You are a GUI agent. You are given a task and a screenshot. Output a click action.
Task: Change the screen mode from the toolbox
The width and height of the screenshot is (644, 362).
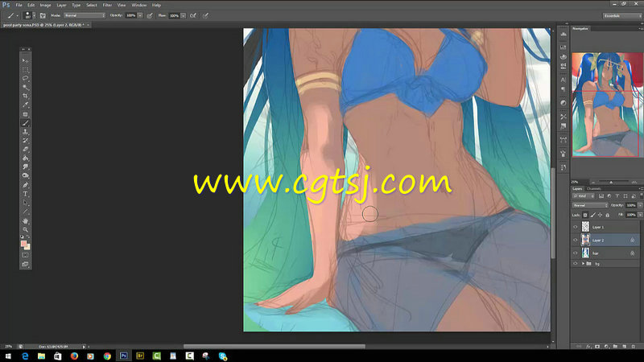tap(25, 265)
